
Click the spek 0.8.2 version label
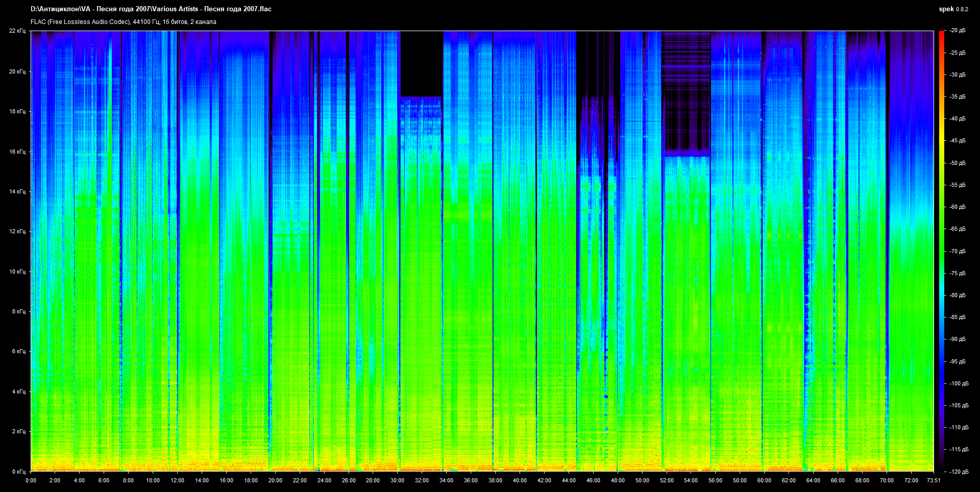[953, 9]
